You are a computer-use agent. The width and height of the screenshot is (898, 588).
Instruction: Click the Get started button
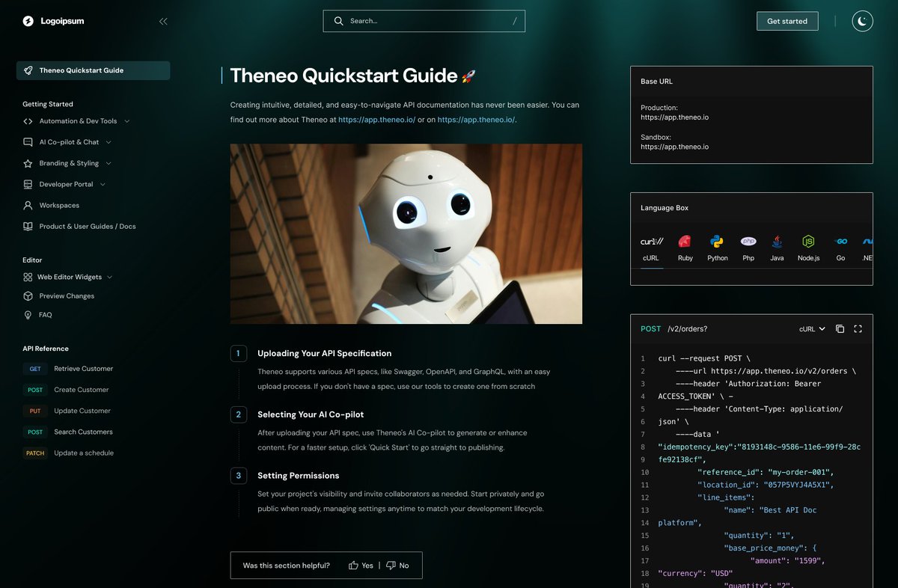(787, 21)
